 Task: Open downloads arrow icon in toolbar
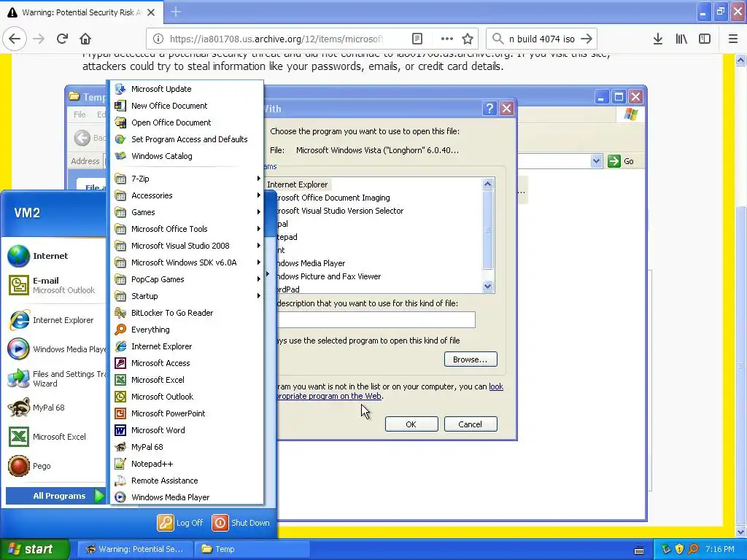click(658, 39)
